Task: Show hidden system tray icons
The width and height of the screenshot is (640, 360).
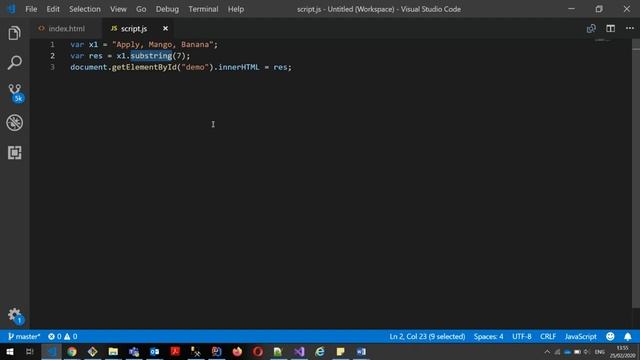Action: (547, 352)
